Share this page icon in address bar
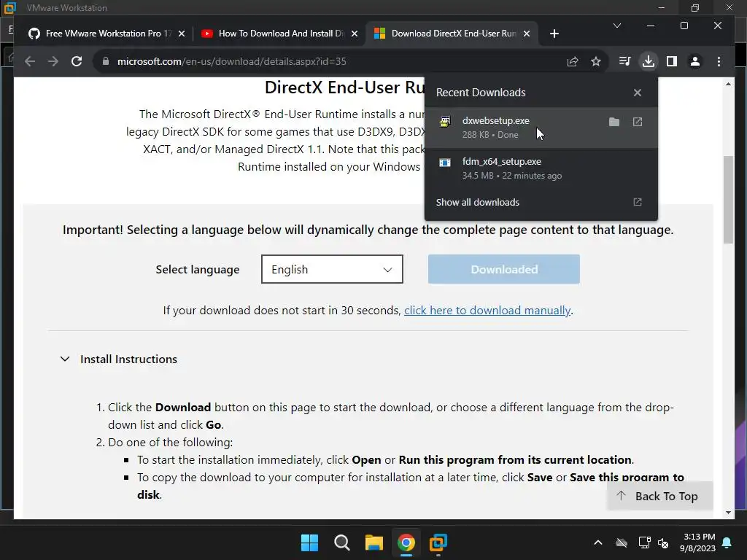Screen dimensions: 747x560 click(x=572, y=61)
